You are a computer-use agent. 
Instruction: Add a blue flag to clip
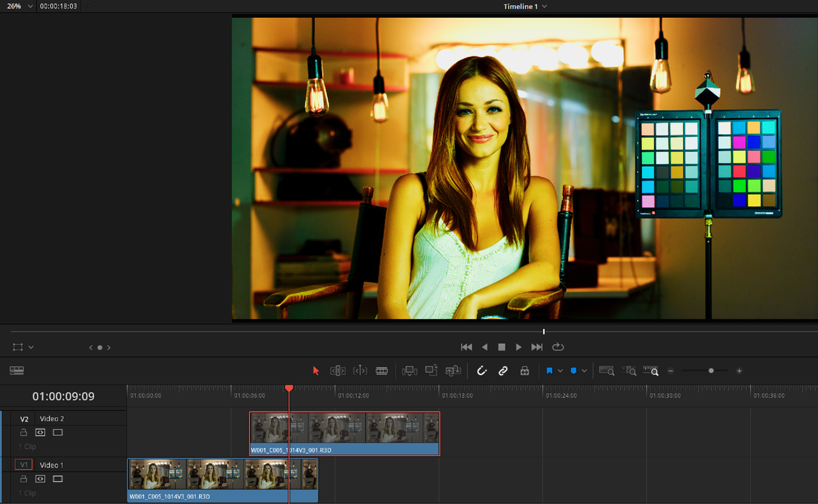pos(549,370)
